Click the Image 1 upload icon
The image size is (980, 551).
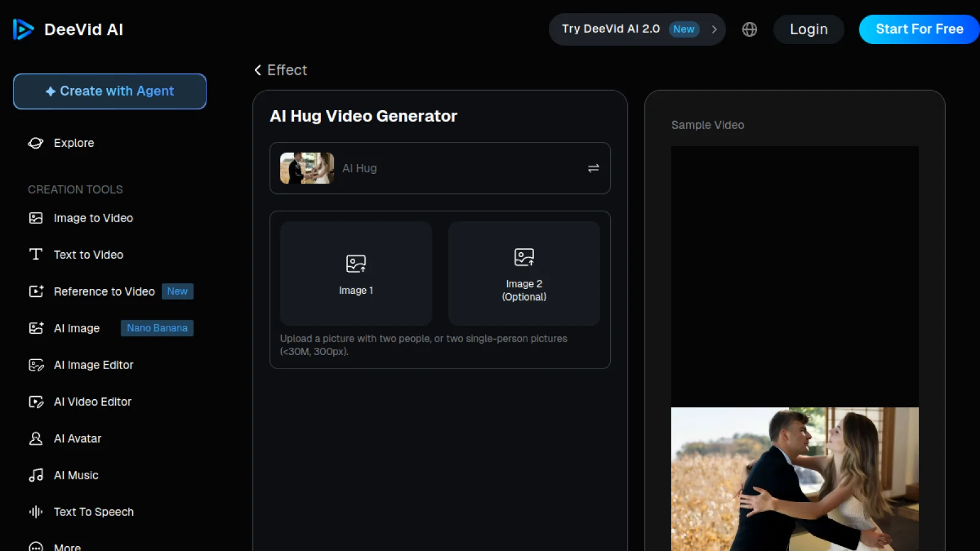point(356,264)
